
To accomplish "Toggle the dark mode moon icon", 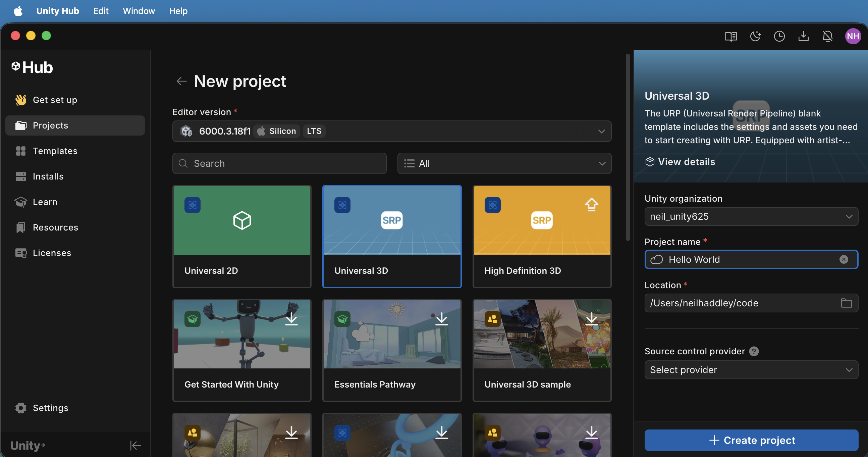I will click(x=755, y=36).
